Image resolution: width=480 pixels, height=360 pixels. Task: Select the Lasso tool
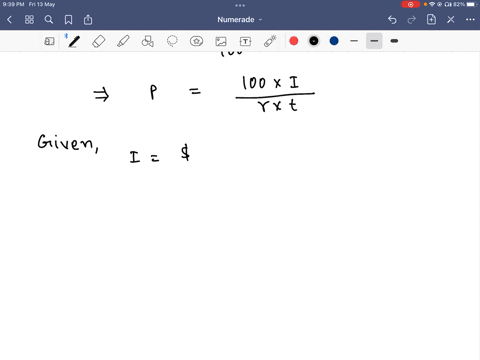tap(172, 41)
